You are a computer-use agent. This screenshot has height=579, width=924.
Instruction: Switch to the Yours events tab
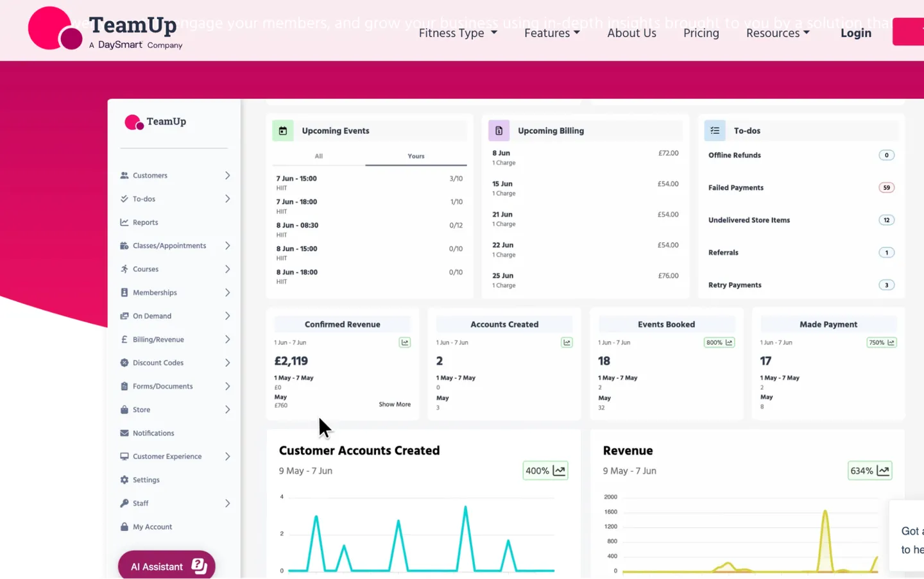coord(416,156)
